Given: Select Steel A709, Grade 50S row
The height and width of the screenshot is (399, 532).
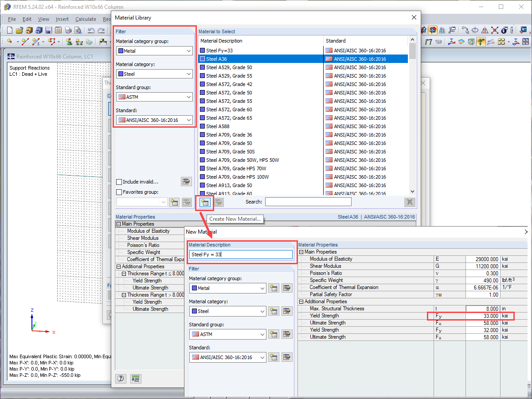Looking at the screenshot, I should tap(303, 152).
